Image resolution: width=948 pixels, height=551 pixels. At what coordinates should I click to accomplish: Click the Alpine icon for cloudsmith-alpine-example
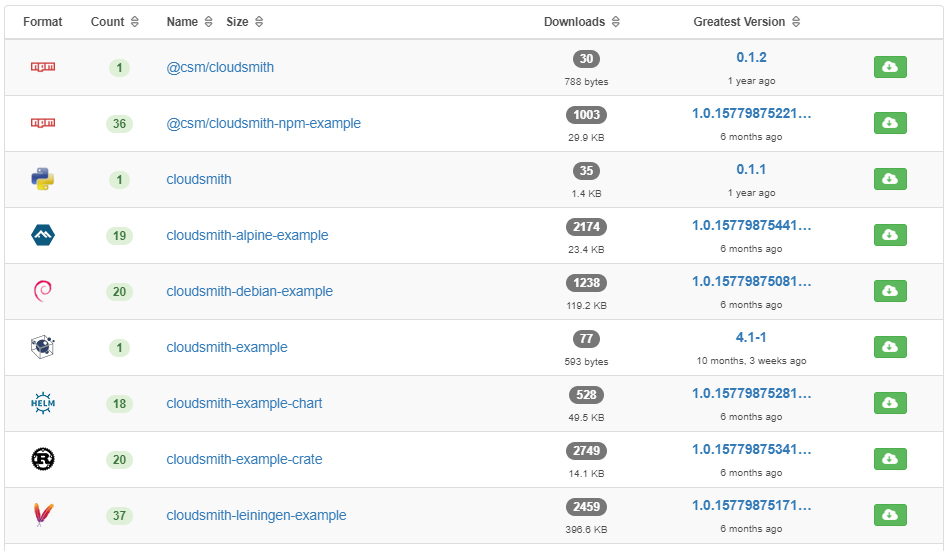click(43, 235)
